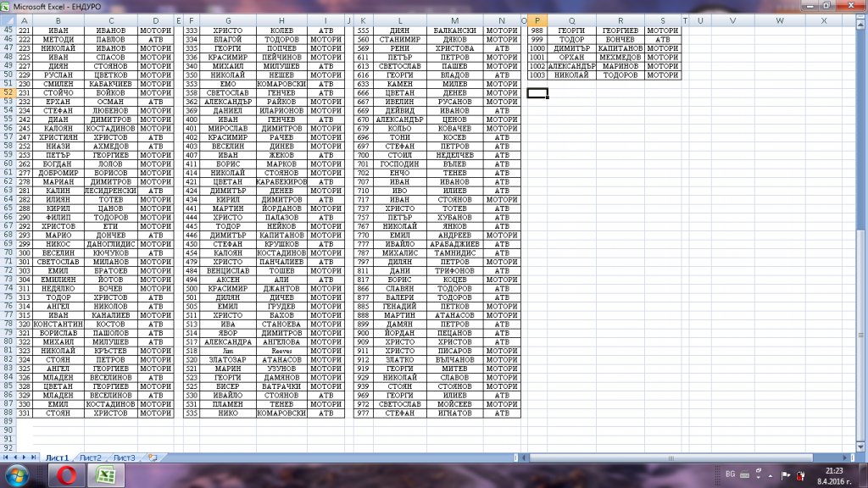Open language bar options dropdown arrow
The width and height of the screenshot is (868, 488).
click(759, 476)
